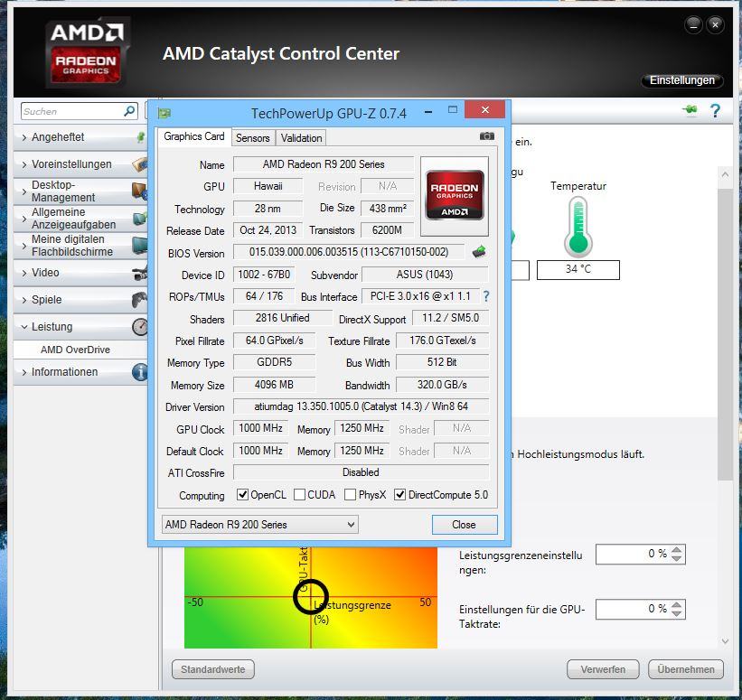Switch to the Validation tab
This screenshot has width=742, height=700.
pos(301,137)
